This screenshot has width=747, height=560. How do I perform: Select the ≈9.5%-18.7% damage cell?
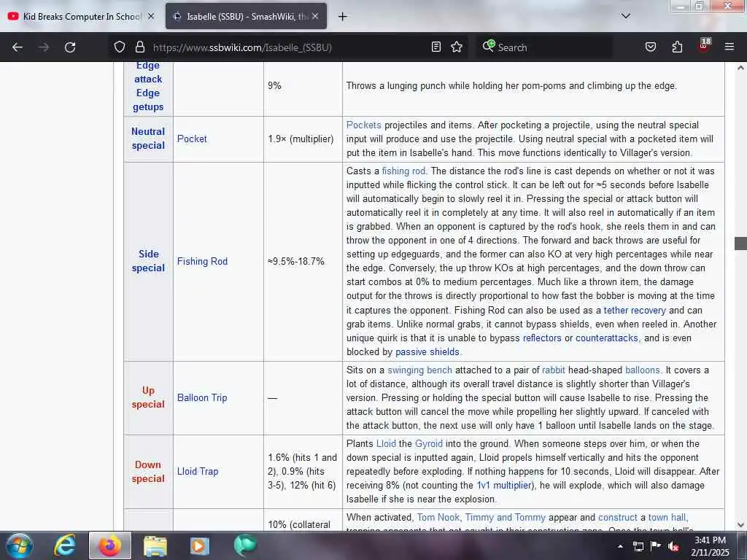(303, 262)
